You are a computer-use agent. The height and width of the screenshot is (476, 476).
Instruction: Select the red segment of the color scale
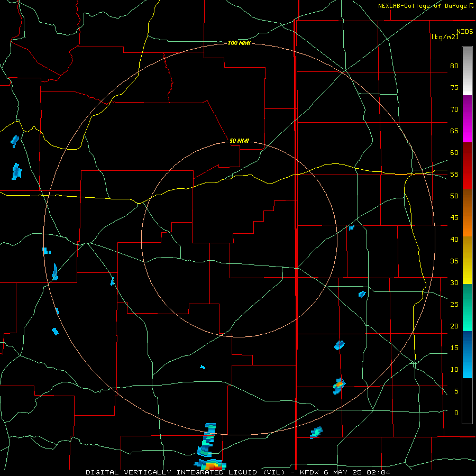467,166
